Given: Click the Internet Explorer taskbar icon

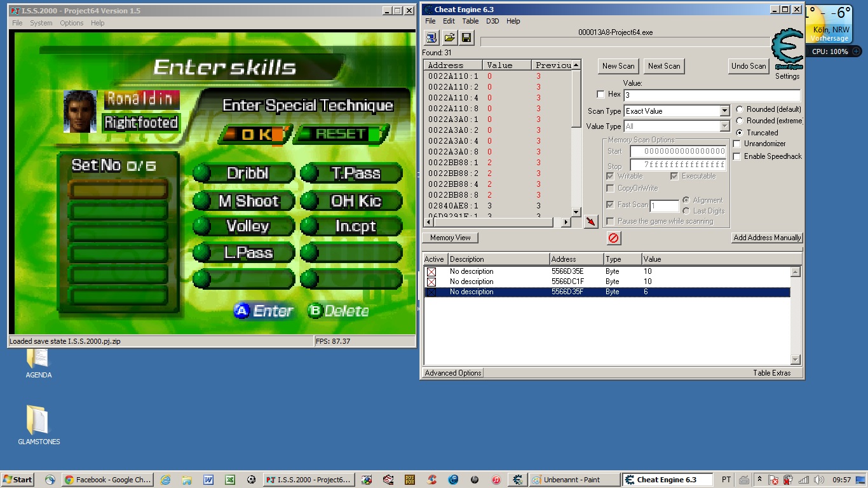Looking at the screenshot, I should [x=165, y=480].
